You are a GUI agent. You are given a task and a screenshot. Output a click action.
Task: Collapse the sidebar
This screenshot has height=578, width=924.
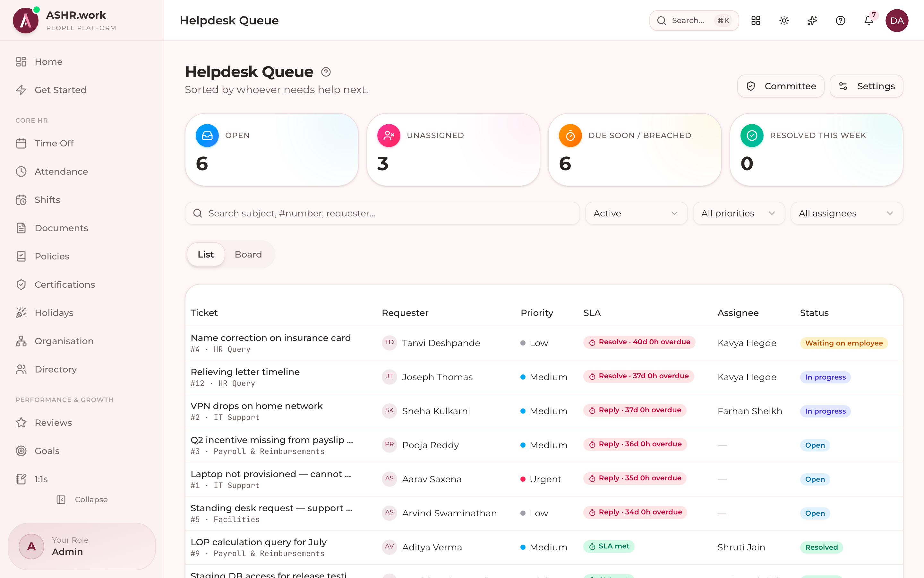click(82, 500)
